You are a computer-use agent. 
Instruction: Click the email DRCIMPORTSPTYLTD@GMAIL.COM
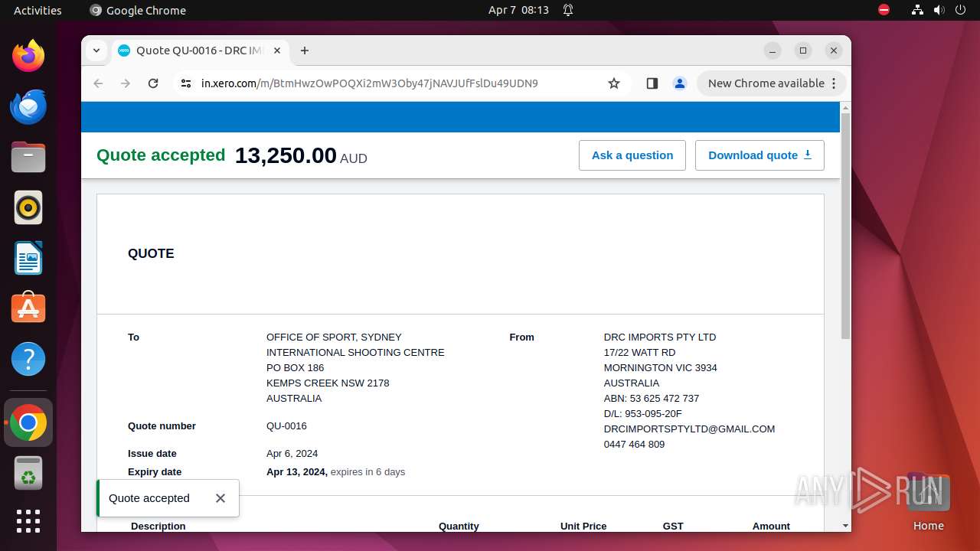(x=689, y=429)
